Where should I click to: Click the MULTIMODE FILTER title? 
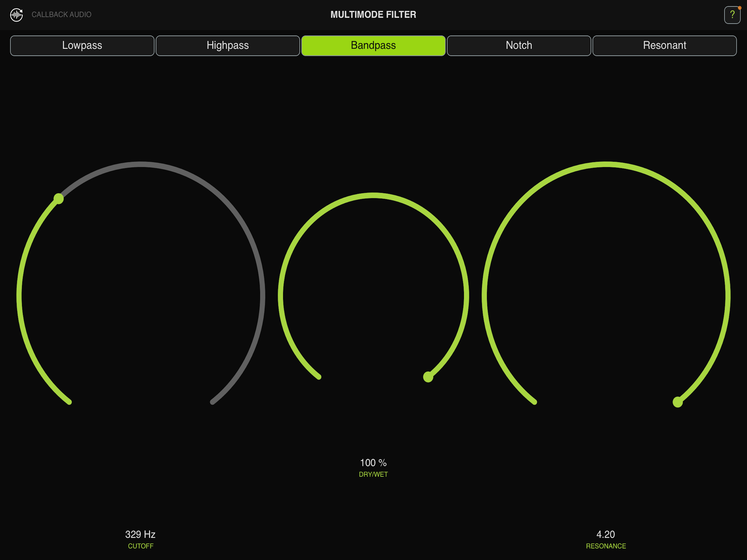[373, 14]
